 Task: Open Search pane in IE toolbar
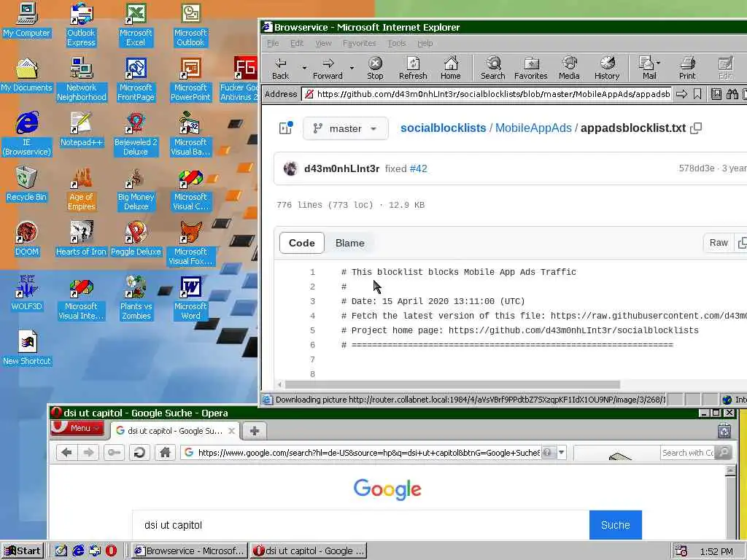[493, 68]
